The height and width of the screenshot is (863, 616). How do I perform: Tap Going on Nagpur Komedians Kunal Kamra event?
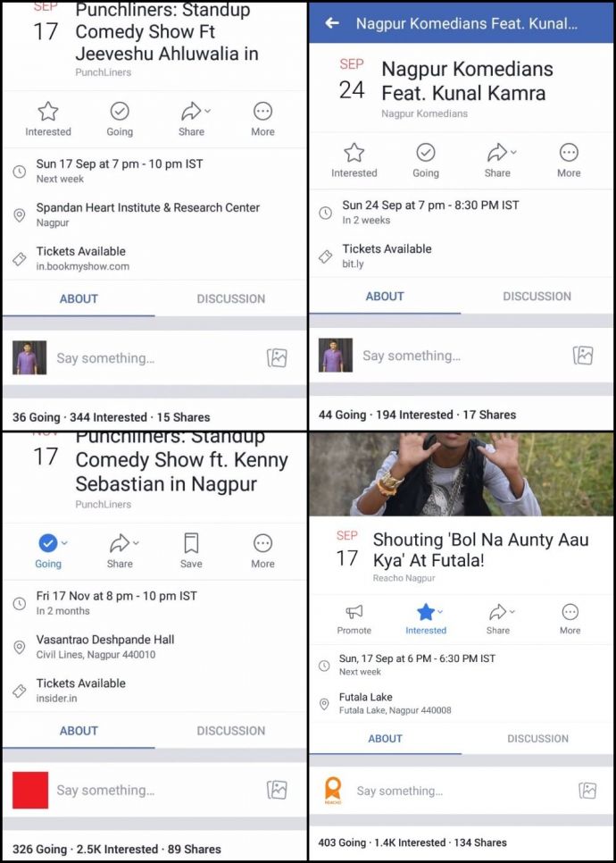point(426,160)
